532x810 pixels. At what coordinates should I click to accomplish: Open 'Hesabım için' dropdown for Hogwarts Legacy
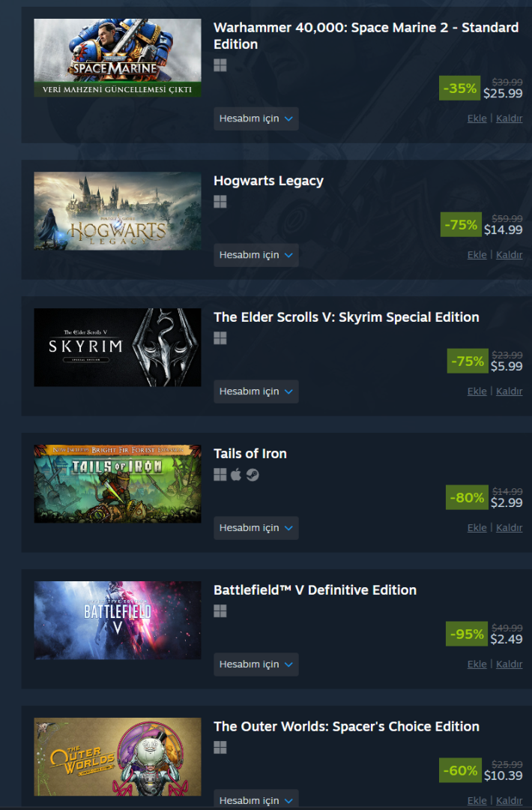point(256,255)
